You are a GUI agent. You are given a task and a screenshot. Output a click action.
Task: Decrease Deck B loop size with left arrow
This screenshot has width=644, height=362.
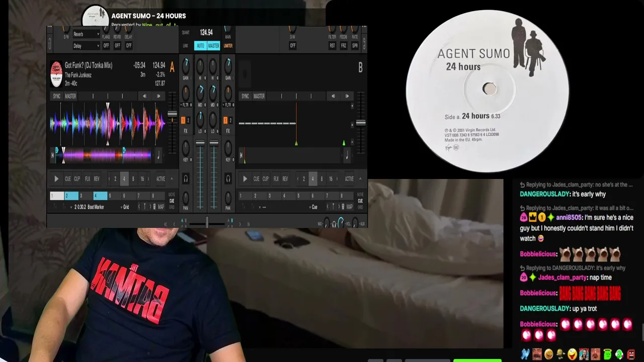297,179
